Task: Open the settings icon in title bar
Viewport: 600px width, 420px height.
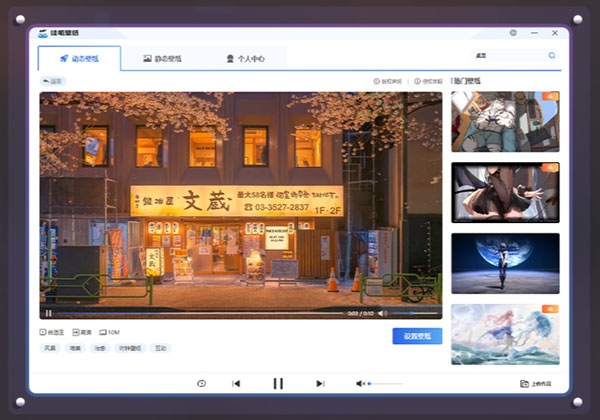Action: pyautogui.click(x=513, y=33)
